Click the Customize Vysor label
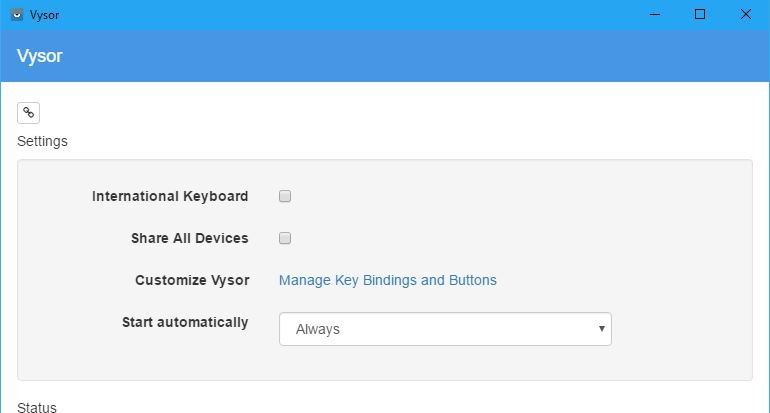Screen dimensions: 770x413 192,280
